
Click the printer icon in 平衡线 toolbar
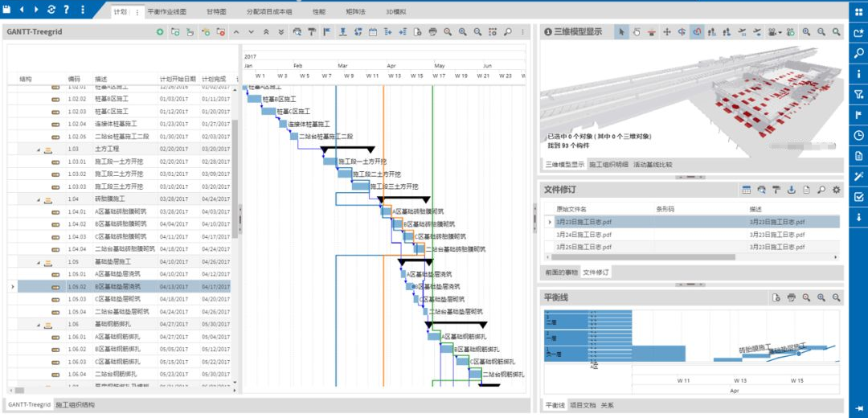pos(792,298)
